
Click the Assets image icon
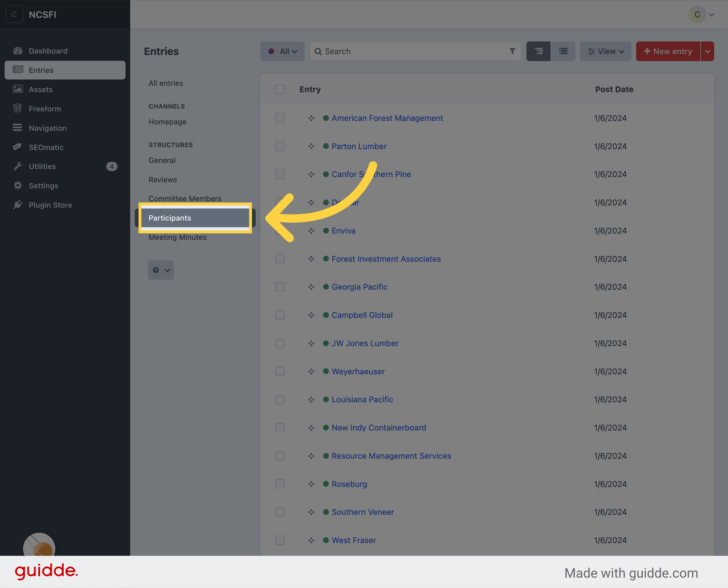click(18, 89)
